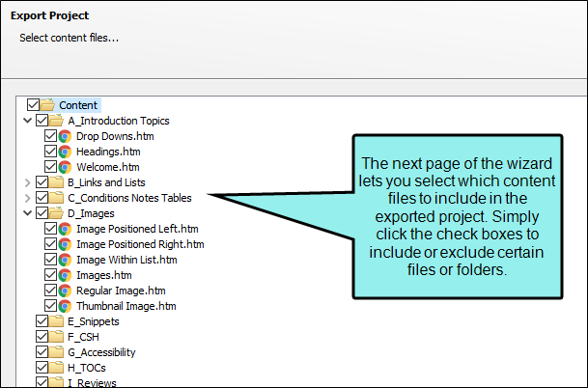The image size is (588, 388).
Task: Uncheck the Image Within List.htm checkbox
Action: pyautogui.click(x=50, y=260)
